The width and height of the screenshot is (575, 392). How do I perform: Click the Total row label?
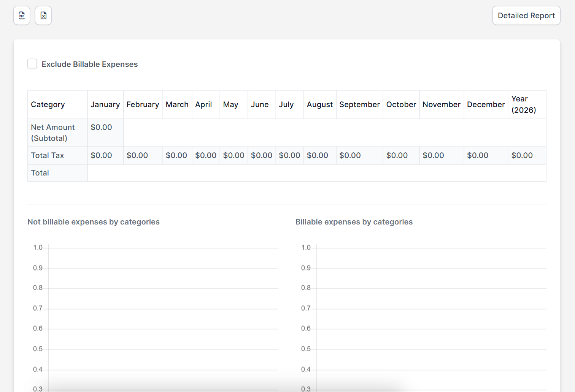coord(57,173)
